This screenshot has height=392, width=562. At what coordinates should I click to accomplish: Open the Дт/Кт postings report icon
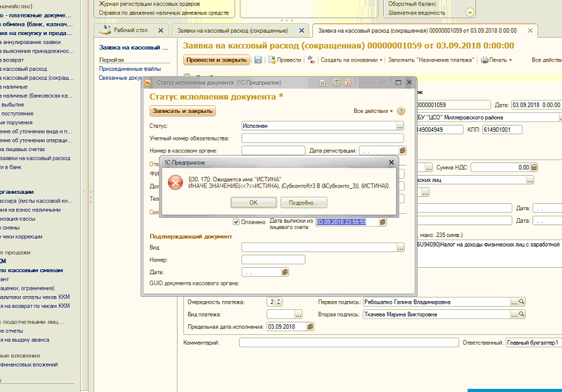point(310,60)
